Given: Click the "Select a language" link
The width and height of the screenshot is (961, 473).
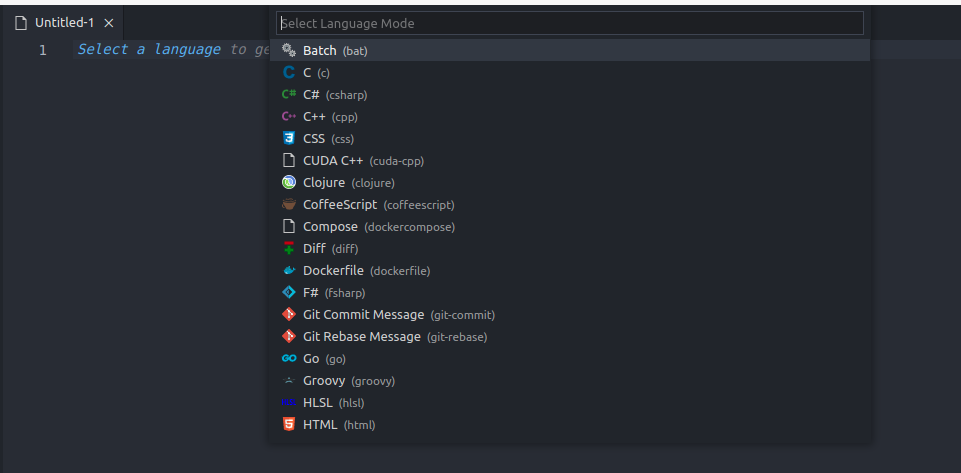Looking at the screenshot, I should 149,49.
